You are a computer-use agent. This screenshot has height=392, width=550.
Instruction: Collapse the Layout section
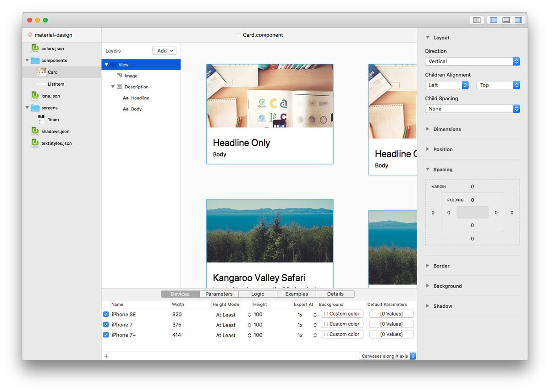(x=428, y=38)
